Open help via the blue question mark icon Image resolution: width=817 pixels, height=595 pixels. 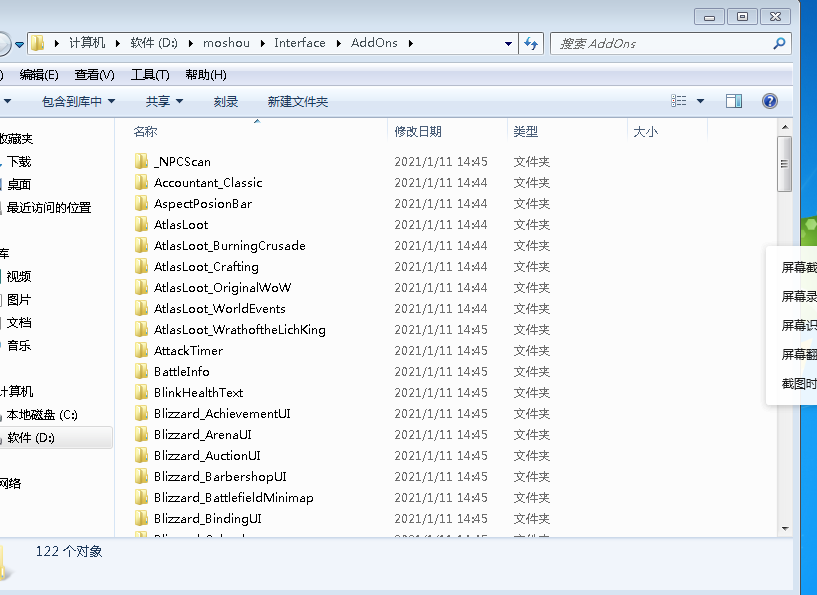[769, 101]
